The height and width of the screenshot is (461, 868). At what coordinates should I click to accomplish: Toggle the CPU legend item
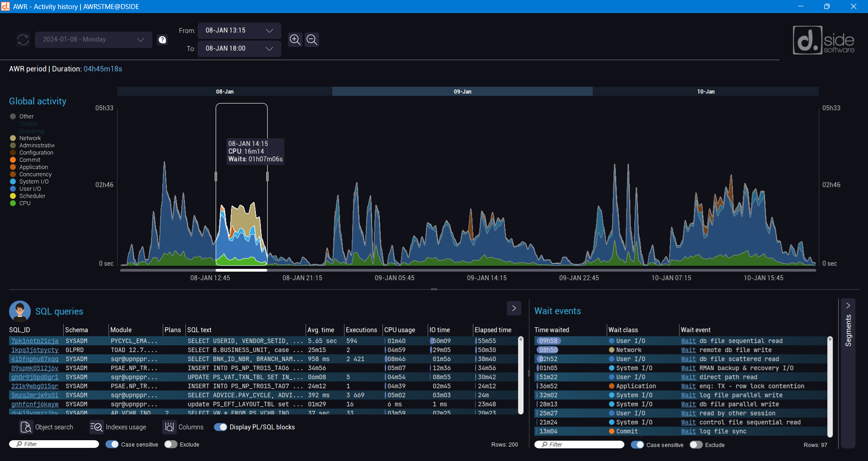[x=20, y=203]
